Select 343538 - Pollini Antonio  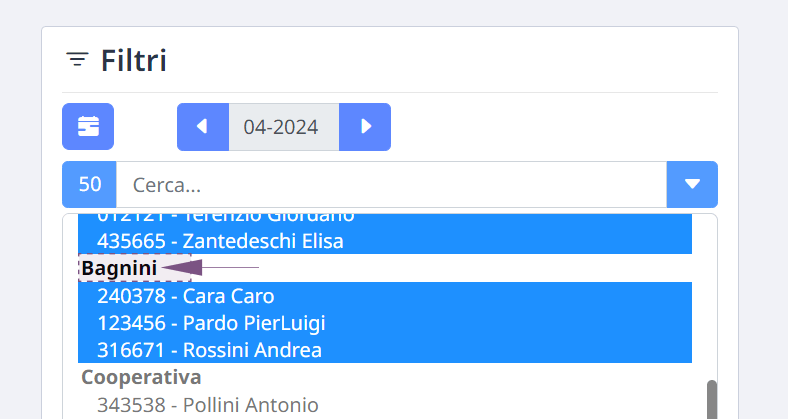point(385,404)
